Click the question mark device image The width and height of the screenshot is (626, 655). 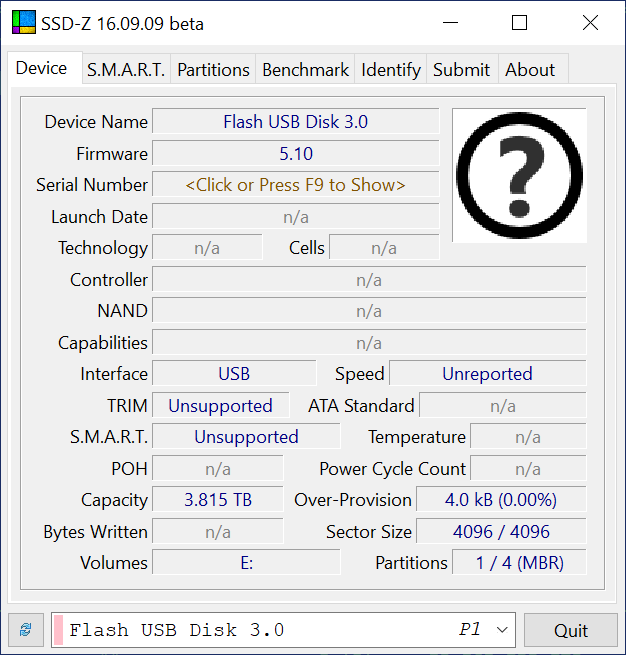coord(518,175)
